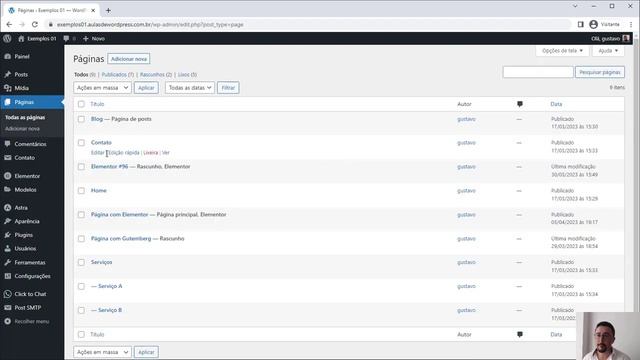
Task: Reload the page in browser
Action: point(35,24)
